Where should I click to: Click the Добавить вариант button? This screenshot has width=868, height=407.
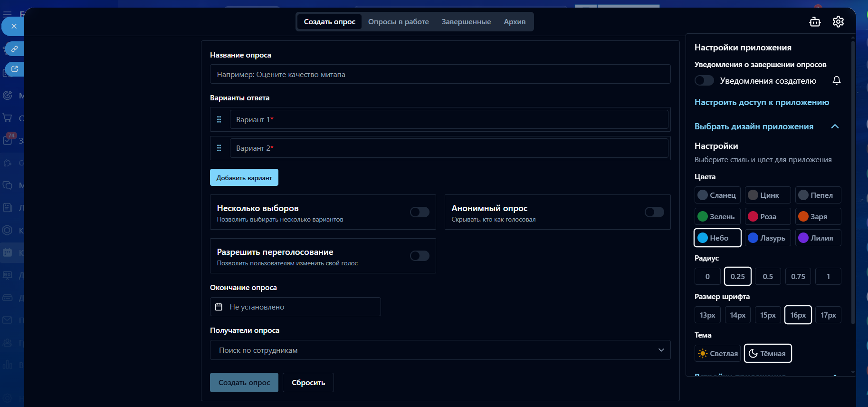pyautogui.click(x=244, y=178)
